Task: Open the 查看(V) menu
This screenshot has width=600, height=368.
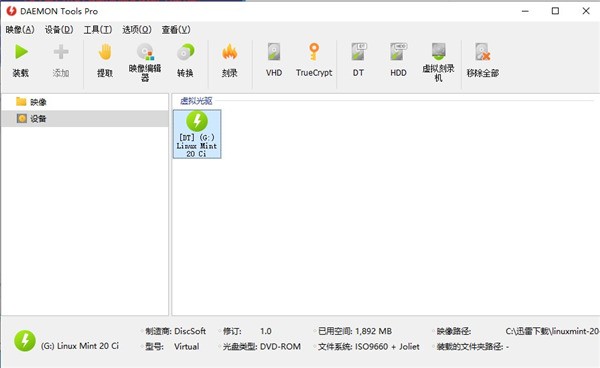Action: click(176, 30)
